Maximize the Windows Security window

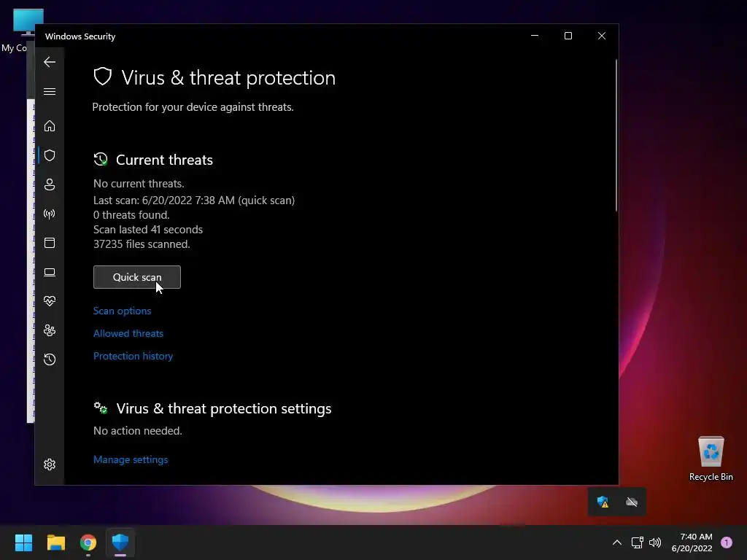tap(568, 36)
